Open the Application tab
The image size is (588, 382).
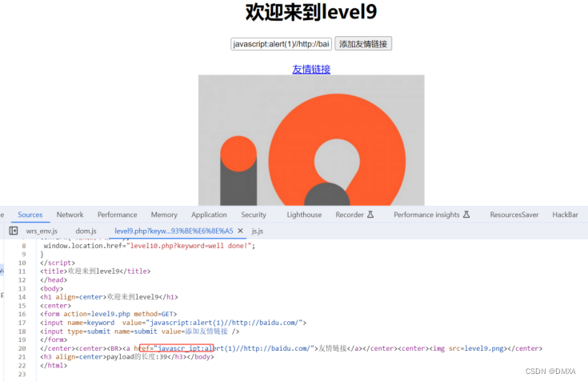click(209, 215)
